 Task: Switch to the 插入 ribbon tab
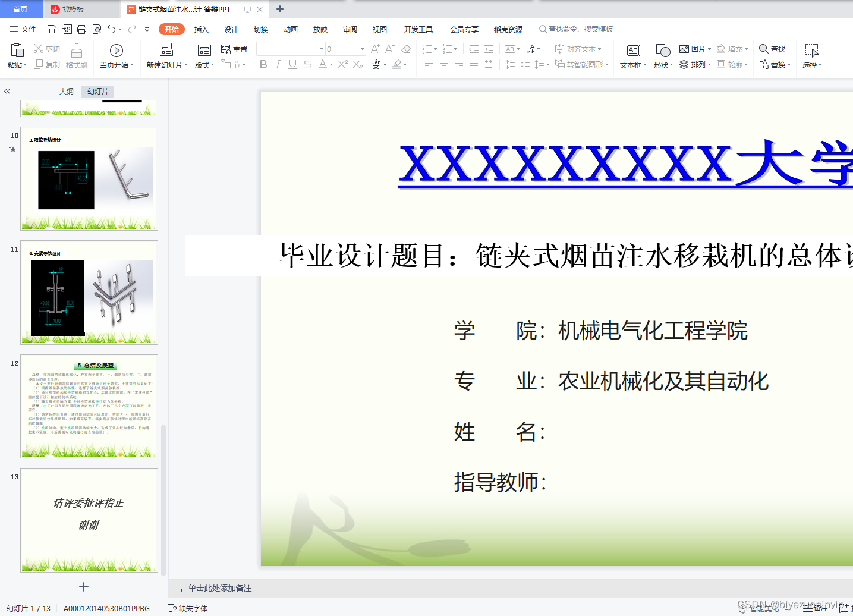201,29
